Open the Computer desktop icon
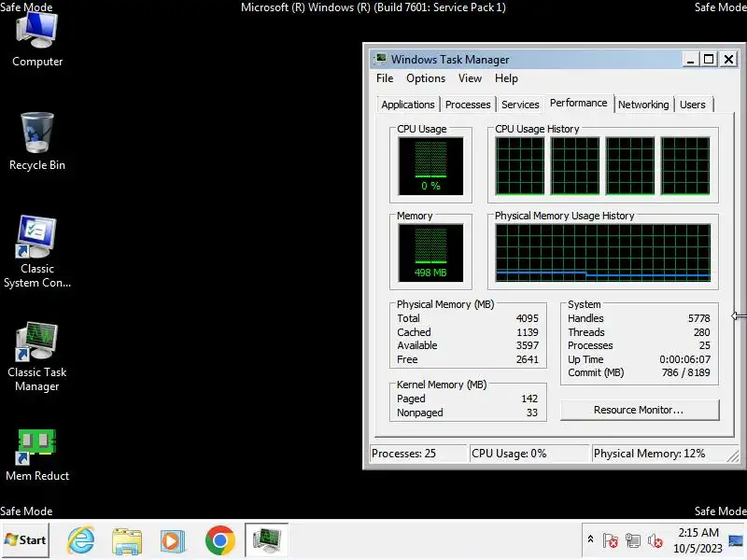 pyautogui.click(x=37, y=40)
